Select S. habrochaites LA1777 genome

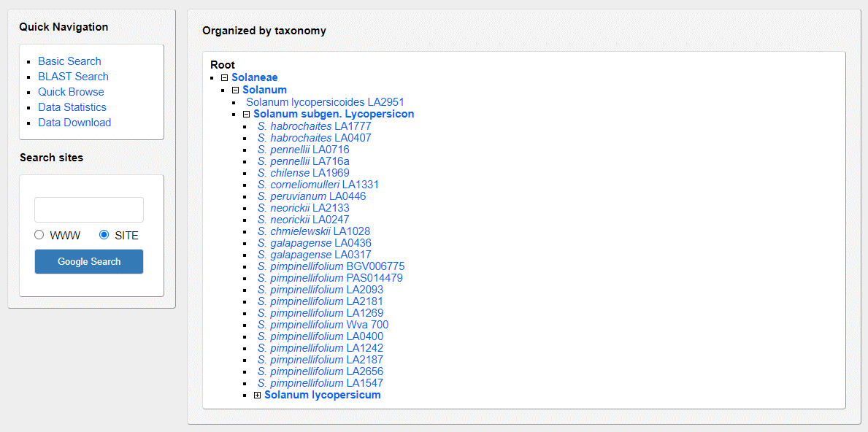[x=314, y=126]
